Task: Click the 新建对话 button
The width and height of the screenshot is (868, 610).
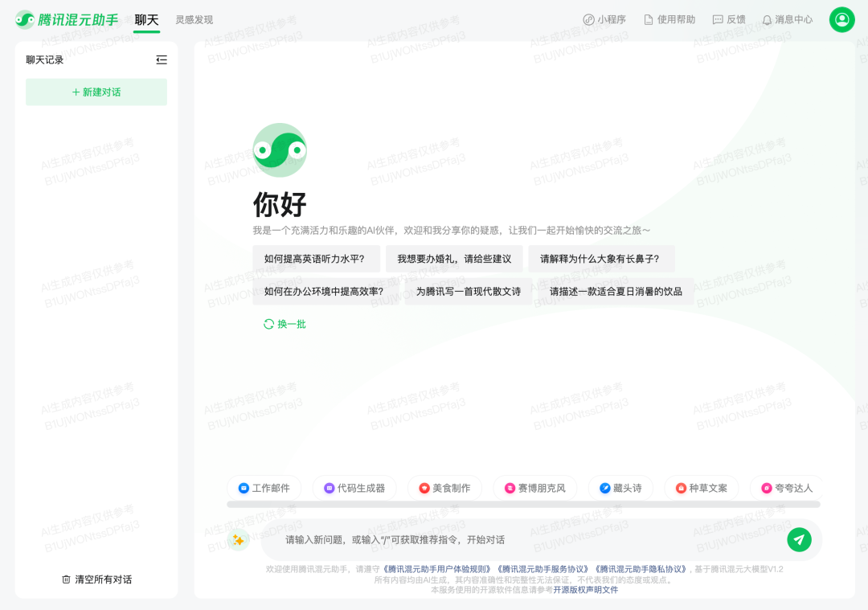Action: tap(96, 92)
